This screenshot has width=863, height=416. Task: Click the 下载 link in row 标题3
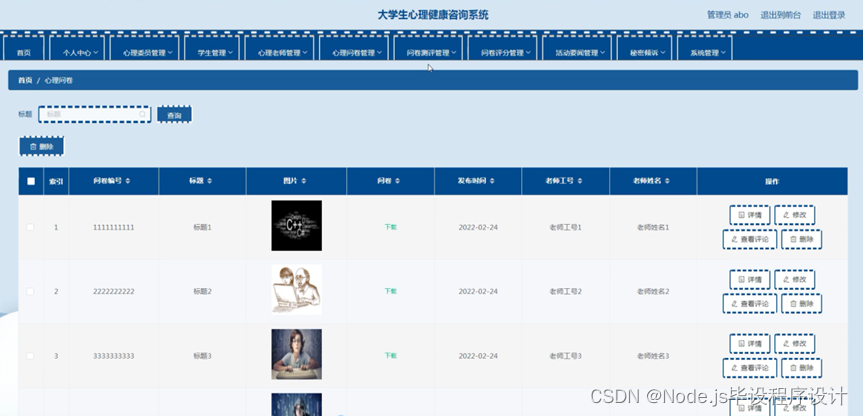pos(390,356)
